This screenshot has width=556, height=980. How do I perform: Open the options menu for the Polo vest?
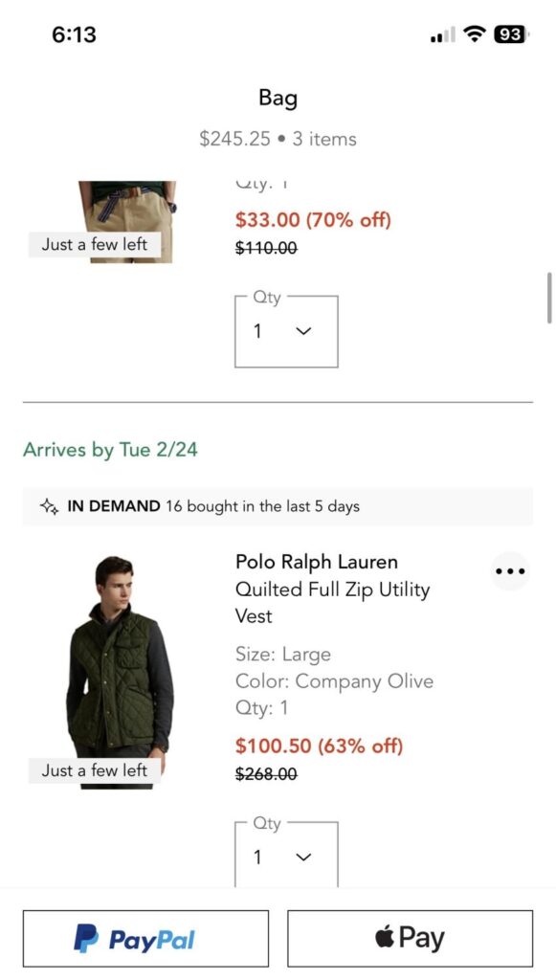[x=510, y=571]
